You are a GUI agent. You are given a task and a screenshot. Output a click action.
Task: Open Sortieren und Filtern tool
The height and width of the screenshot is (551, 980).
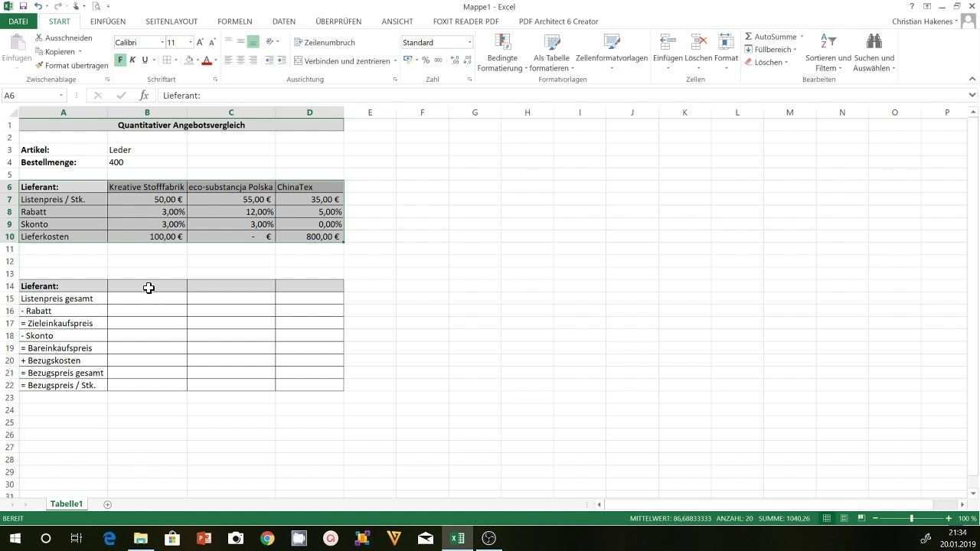point(828,42)
